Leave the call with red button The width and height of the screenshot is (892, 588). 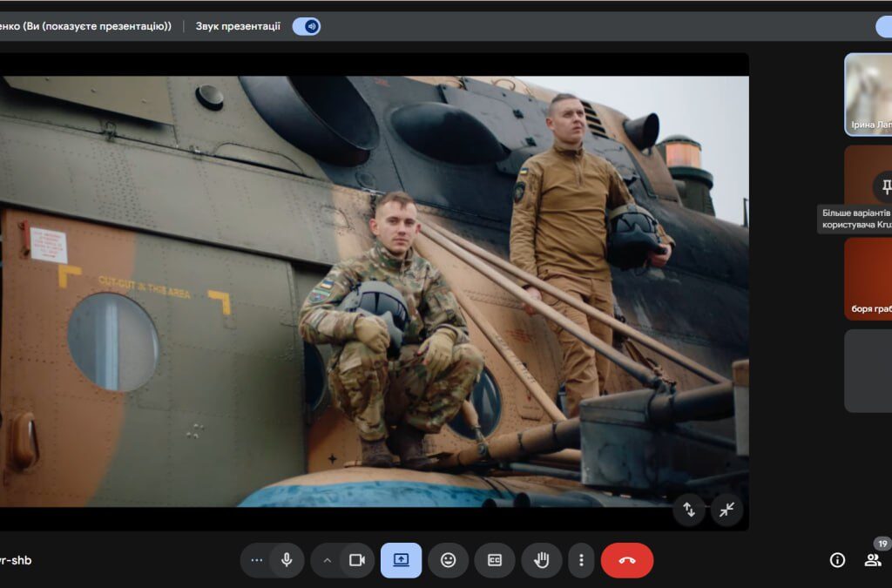tap(626, 560)
